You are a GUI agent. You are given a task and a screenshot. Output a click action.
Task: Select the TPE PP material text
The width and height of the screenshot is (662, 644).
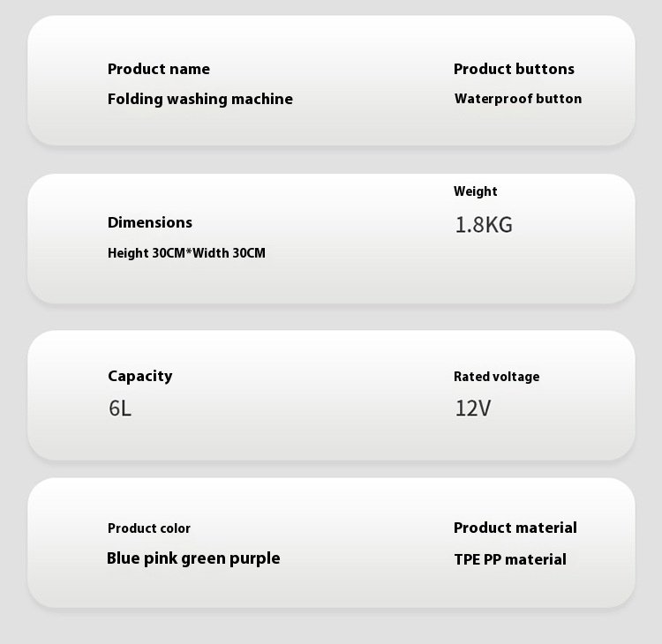510,559
